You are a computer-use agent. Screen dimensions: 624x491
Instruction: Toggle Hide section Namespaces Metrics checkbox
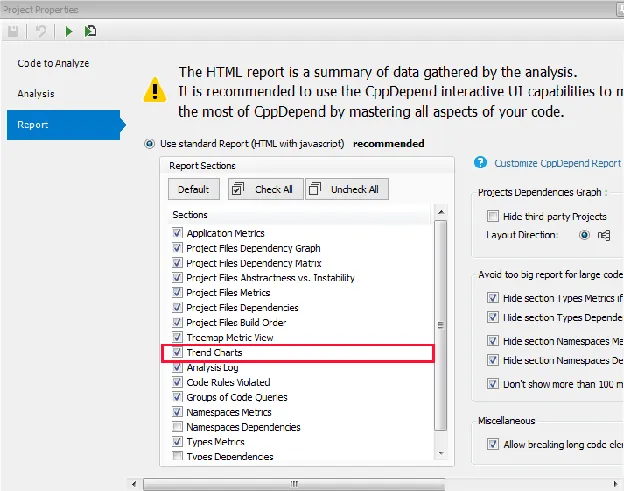(x=493, y=341)
